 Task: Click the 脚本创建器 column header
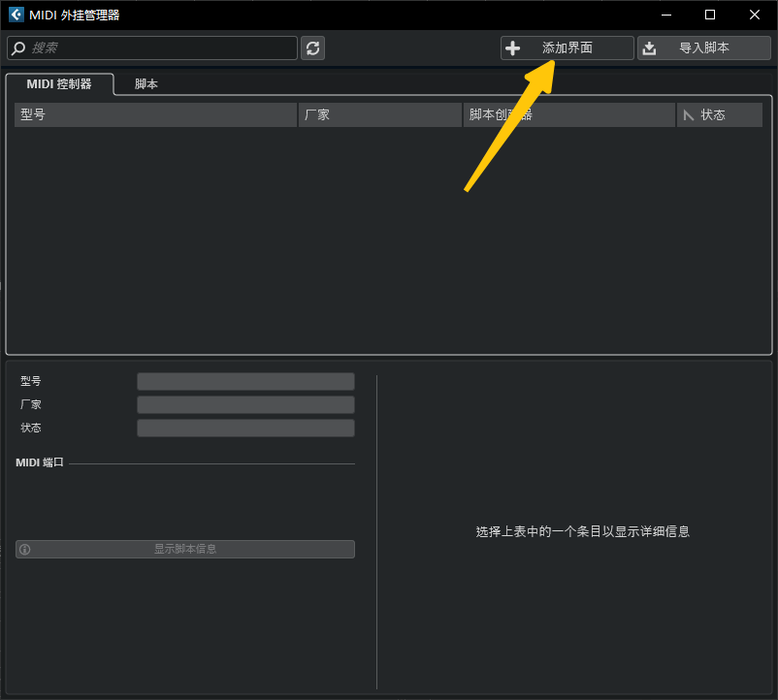click(x=569, y=115)
